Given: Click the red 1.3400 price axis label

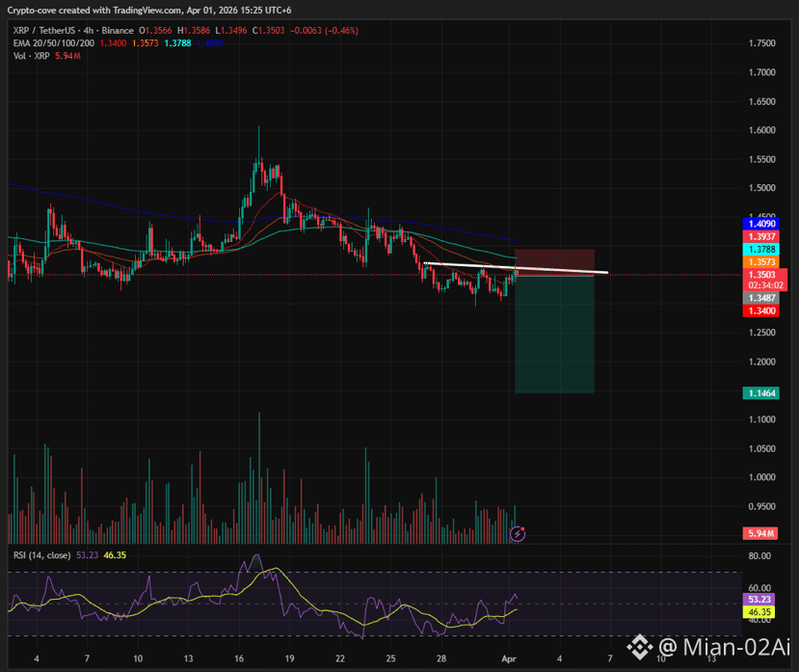Looking at the screenshot, I should click(761, 311).
